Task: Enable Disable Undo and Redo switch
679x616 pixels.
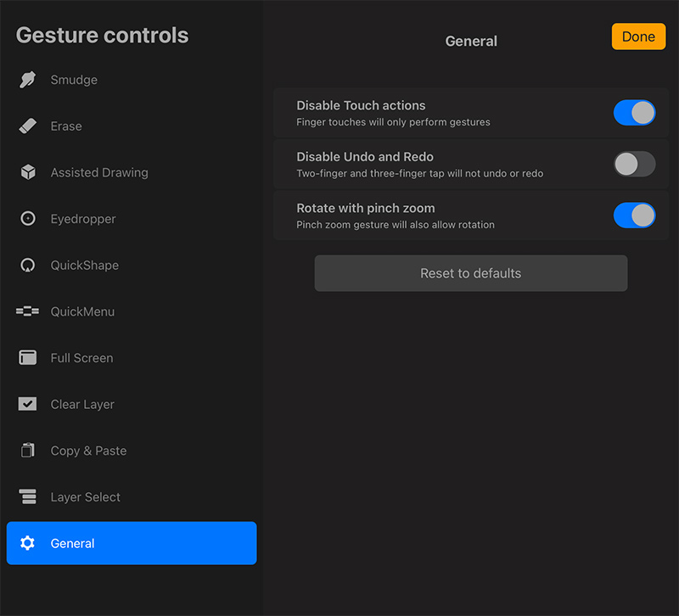Action: point(634,164)
